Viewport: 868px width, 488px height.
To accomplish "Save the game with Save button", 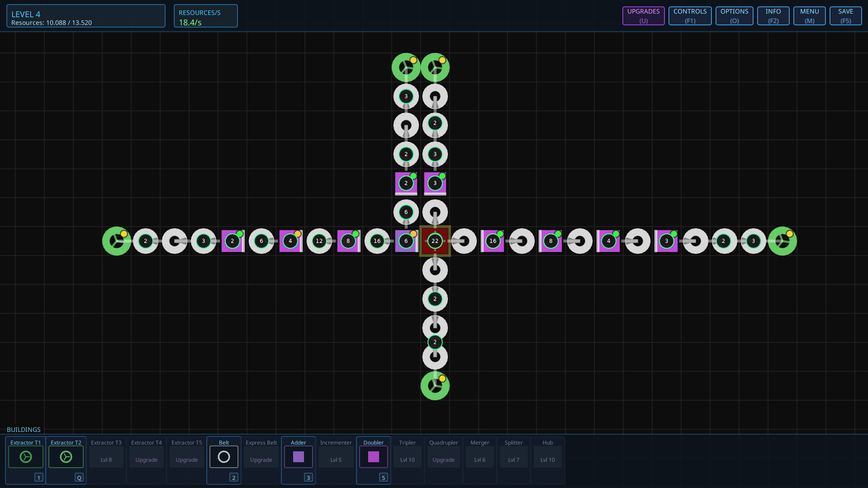I will click(845, 16).
